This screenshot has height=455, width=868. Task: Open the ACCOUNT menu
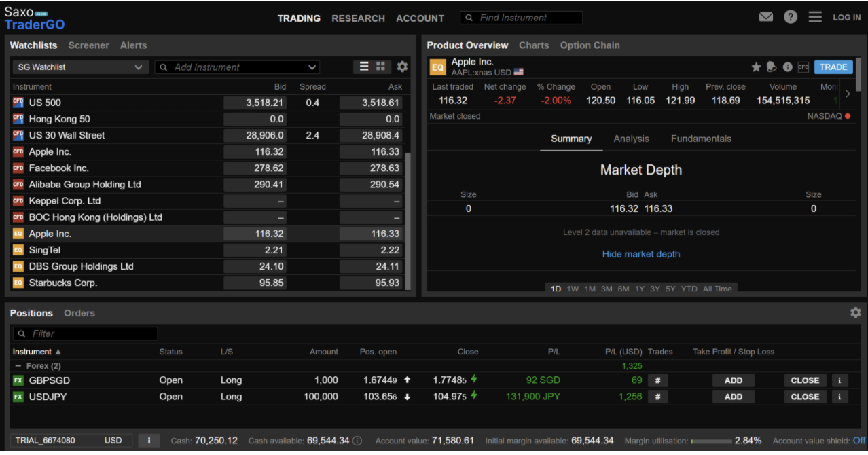click(420, 18)
